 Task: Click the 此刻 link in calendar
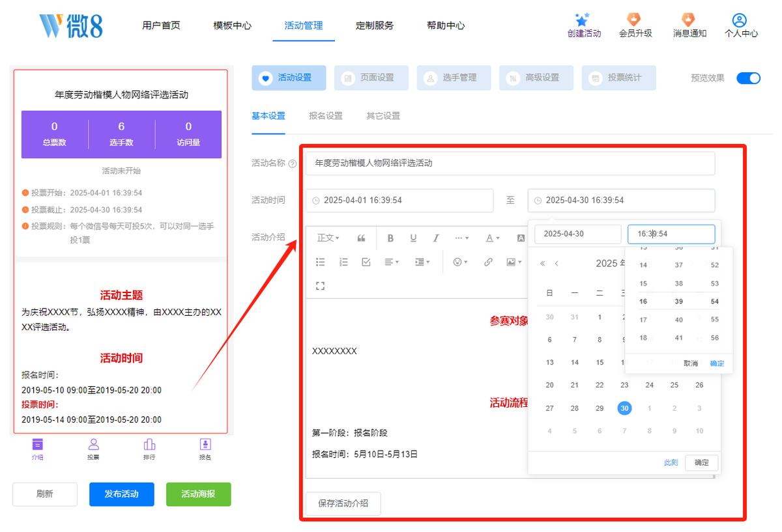(x=671, y=462)
